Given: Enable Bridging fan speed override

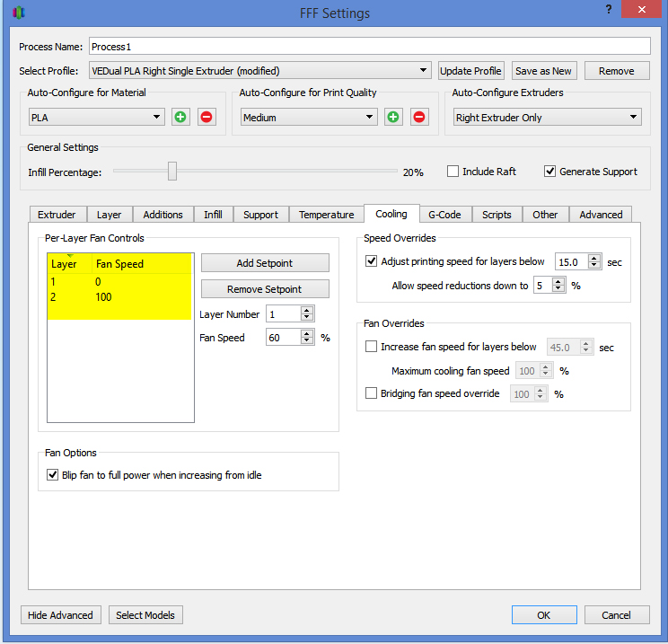Looking at the screenshot, I should 372,393.
